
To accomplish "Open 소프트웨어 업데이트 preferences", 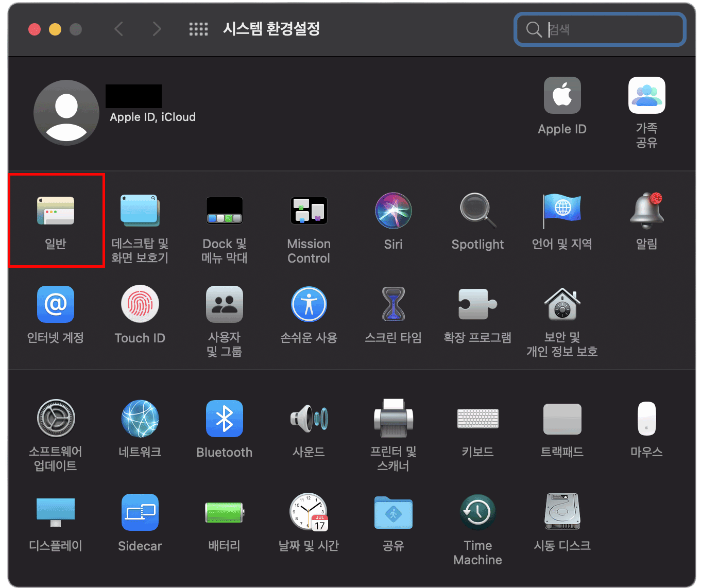I will point(56,418).
